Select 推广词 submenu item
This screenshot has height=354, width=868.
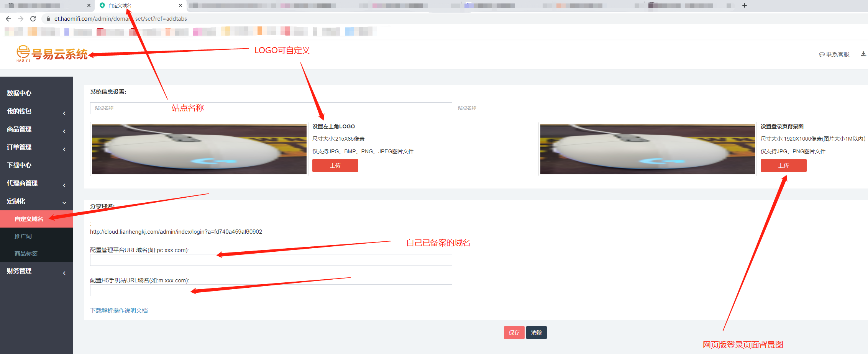(x=23, y=236)
